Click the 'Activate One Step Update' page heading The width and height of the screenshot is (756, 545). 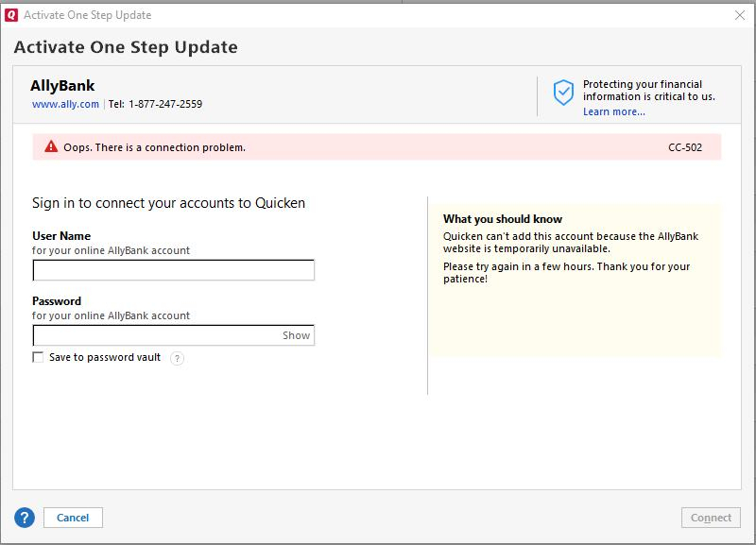(x=126, y=47)
